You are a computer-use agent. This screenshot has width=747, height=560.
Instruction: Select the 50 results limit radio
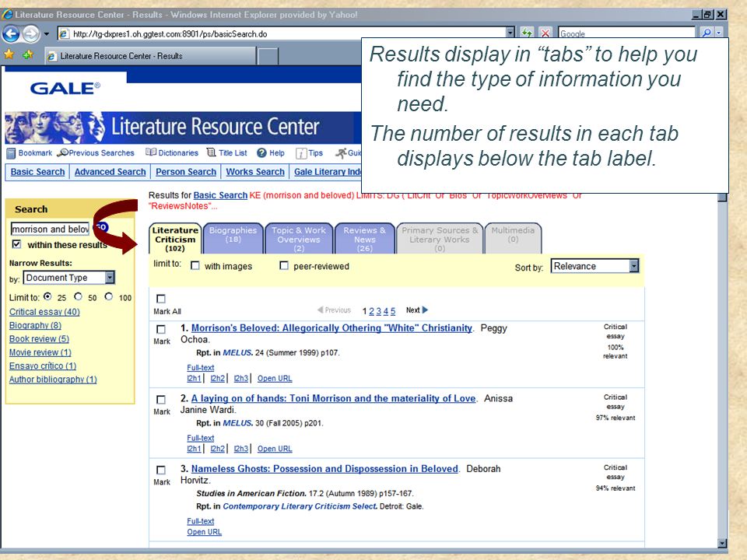(x=78, y=296)
